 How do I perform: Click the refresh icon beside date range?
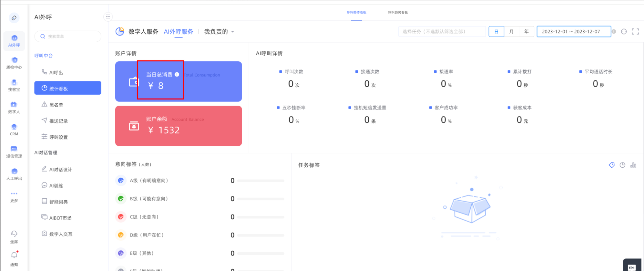tap(624, 32)
